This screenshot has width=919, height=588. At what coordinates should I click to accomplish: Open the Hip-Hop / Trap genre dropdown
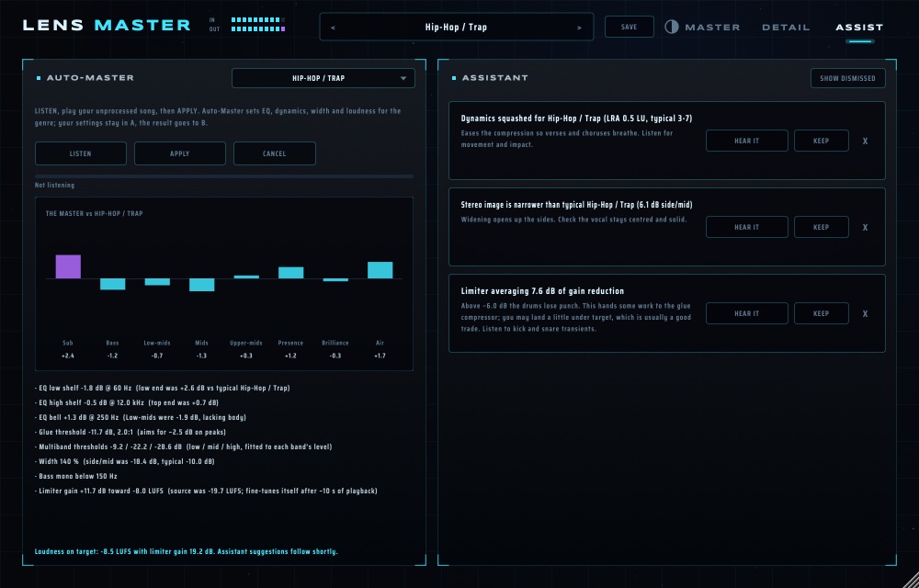[x=323, y=78]
